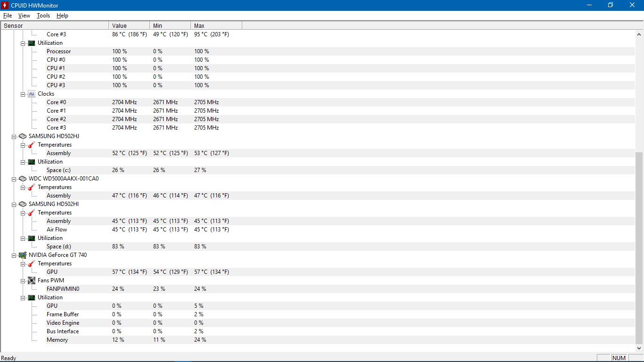
Task: Click Utilization icon under NVIDIA GeForce GT 740
Action: click(32, 297)
